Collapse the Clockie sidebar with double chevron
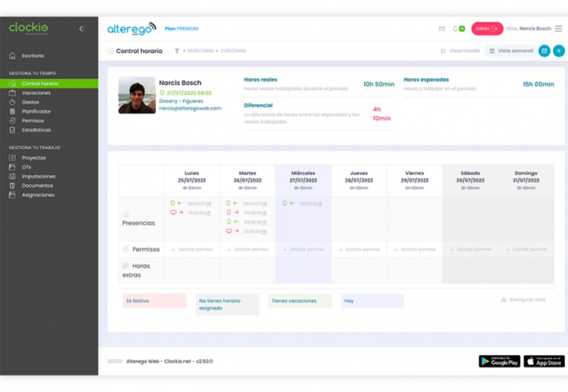568x392 pixels. tap(82, 28)
